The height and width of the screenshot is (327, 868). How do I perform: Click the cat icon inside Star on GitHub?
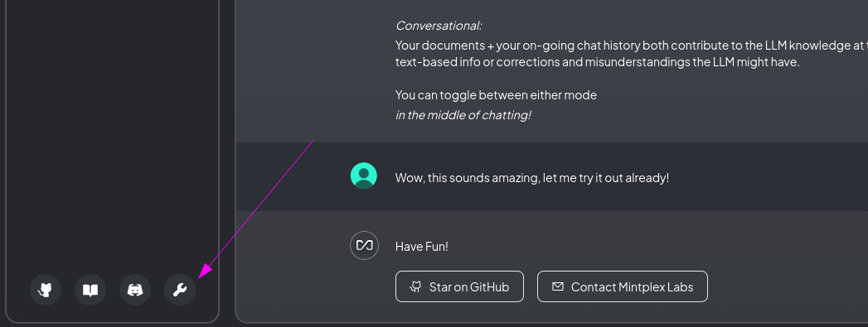pyautogui.click(x=415, y=286)
